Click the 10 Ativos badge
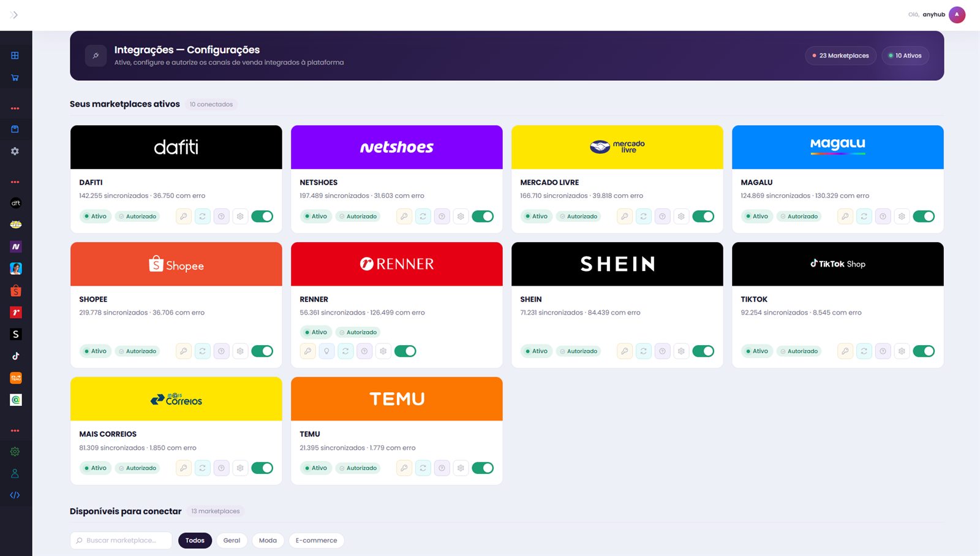 905,56
